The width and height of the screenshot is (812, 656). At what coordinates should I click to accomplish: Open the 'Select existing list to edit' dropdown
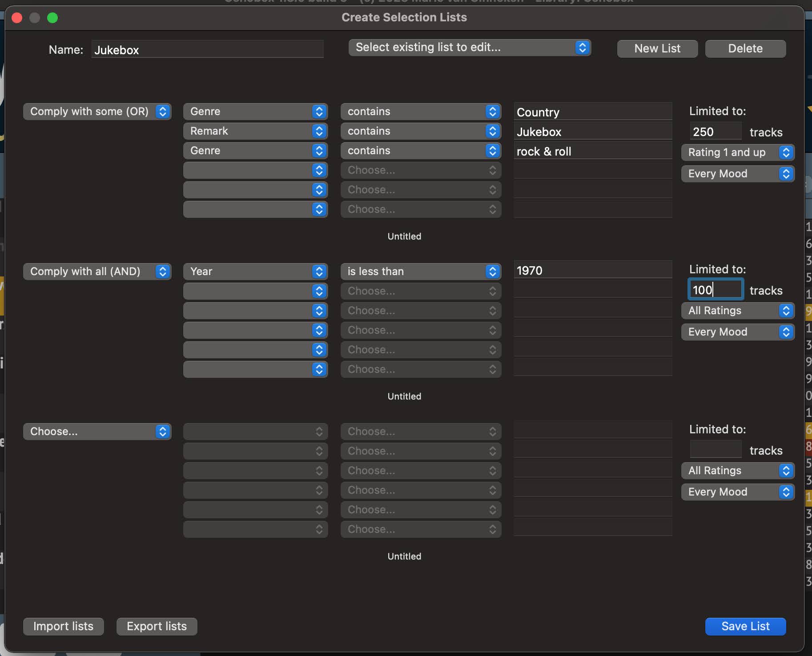(469, 48)
